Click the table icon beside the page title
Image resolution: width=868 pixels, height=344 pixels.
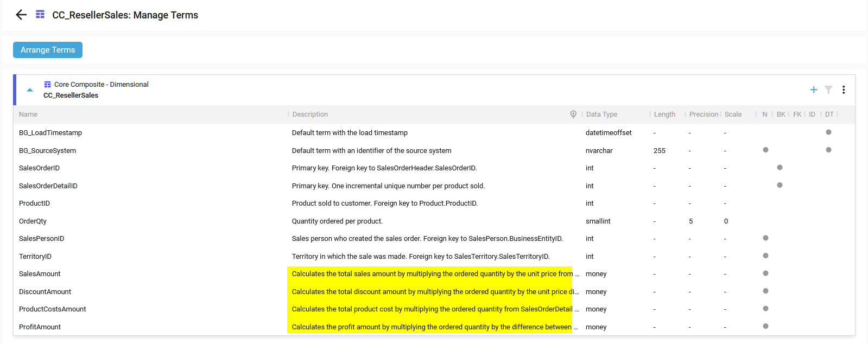40,15
